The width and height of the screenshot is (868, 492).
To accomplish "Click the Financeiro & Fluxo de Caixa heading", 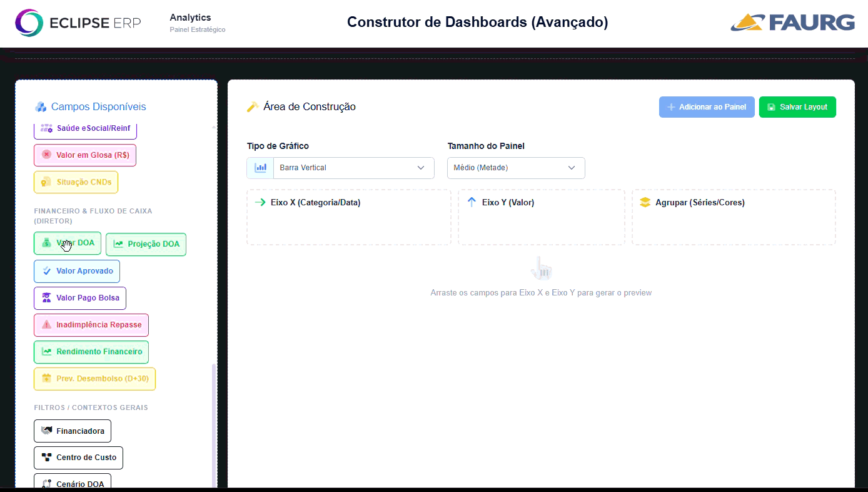I will [93, 216].
